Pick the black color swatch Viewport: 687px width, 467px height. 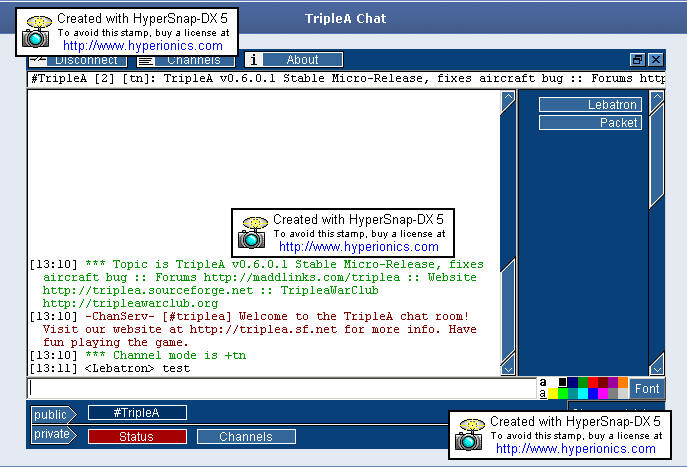pos(563,382)
